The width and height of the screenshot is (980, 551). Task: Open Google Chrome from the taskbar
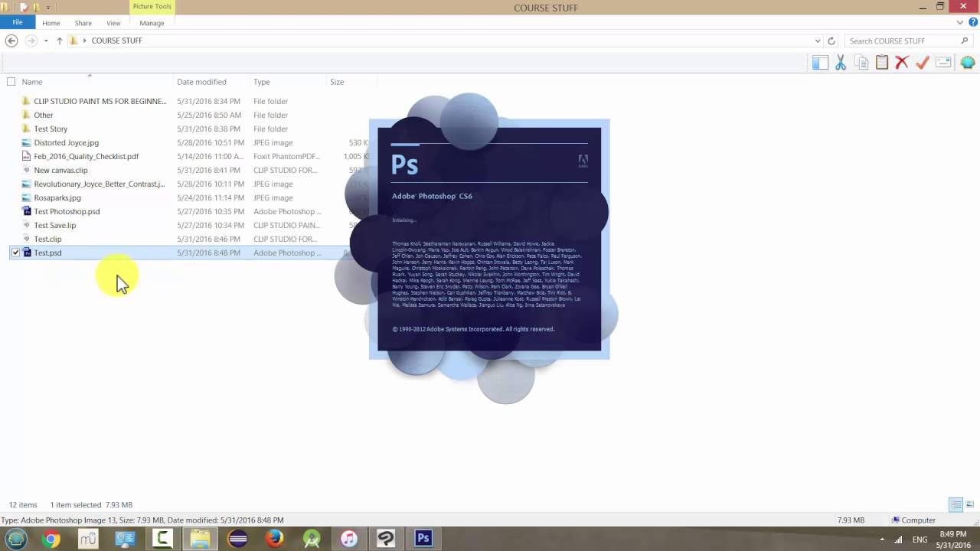tap(51, 539)
